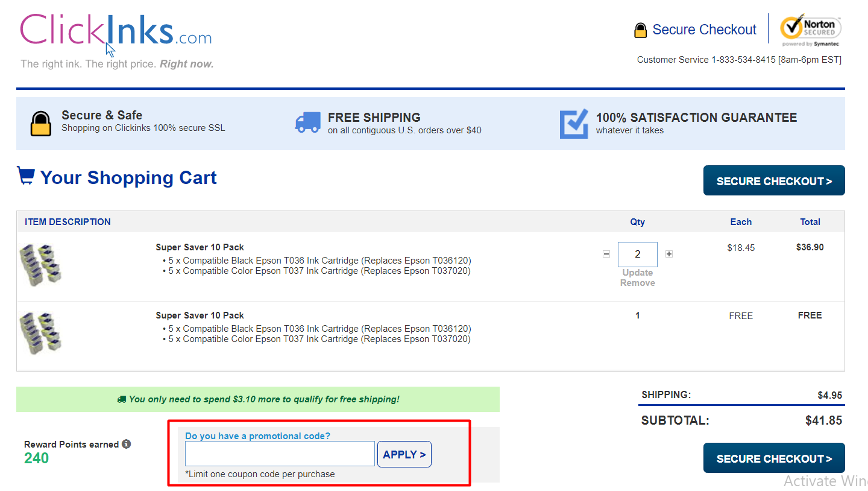Click the SHIPPING: label in order summary
Viewport: 868px width, 491px height.
(x=666, y=395)
